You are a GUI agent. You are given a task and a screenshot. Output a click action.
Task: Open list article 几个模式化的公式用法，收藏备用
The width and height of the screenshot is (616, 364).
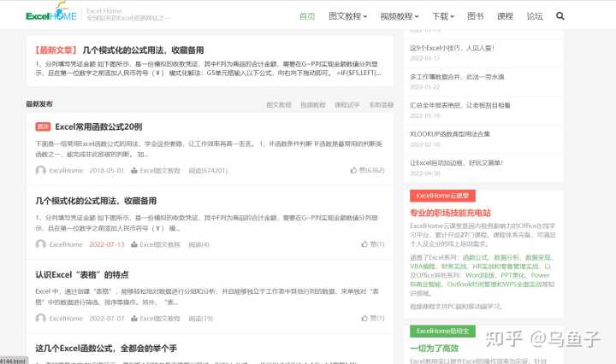point(96,201)
